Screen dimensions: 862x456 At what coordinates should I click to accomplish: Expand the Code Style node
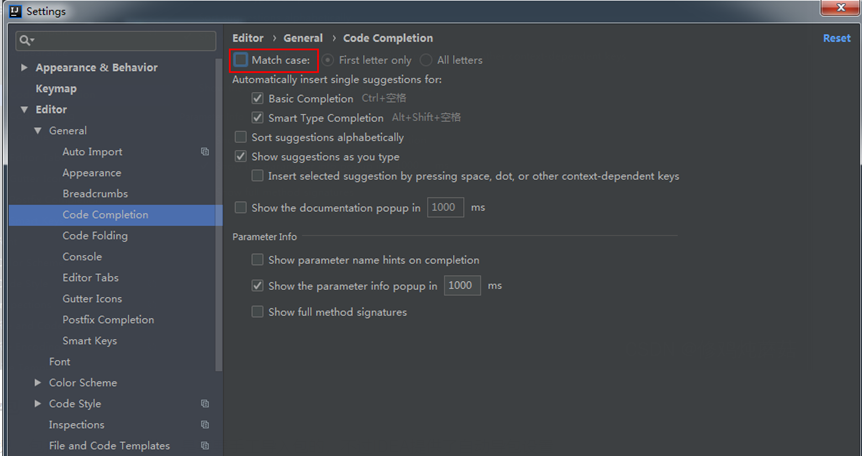pos(37,403)
